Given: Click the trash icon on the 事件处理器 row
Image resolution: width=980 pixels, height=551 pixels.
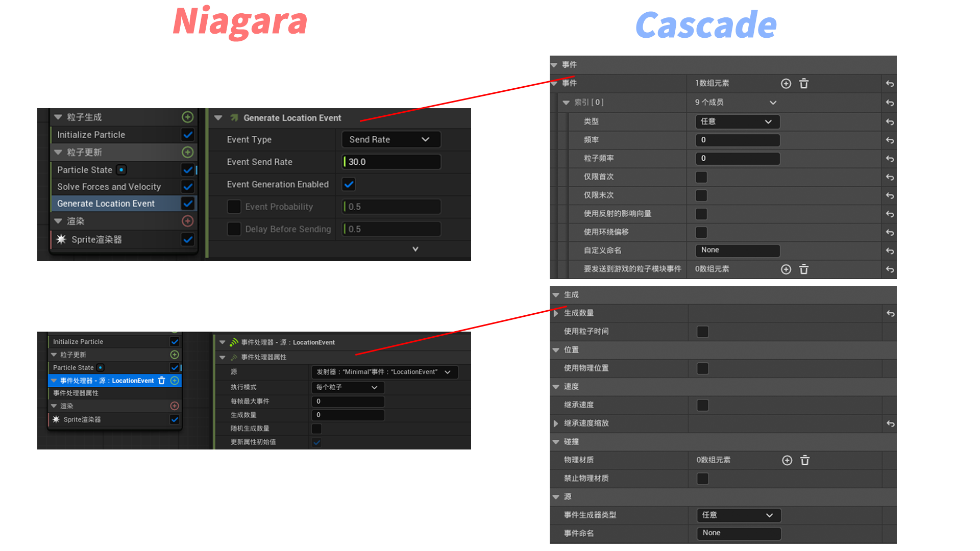Looking at the screenshot, I should [x=162, y=381].
